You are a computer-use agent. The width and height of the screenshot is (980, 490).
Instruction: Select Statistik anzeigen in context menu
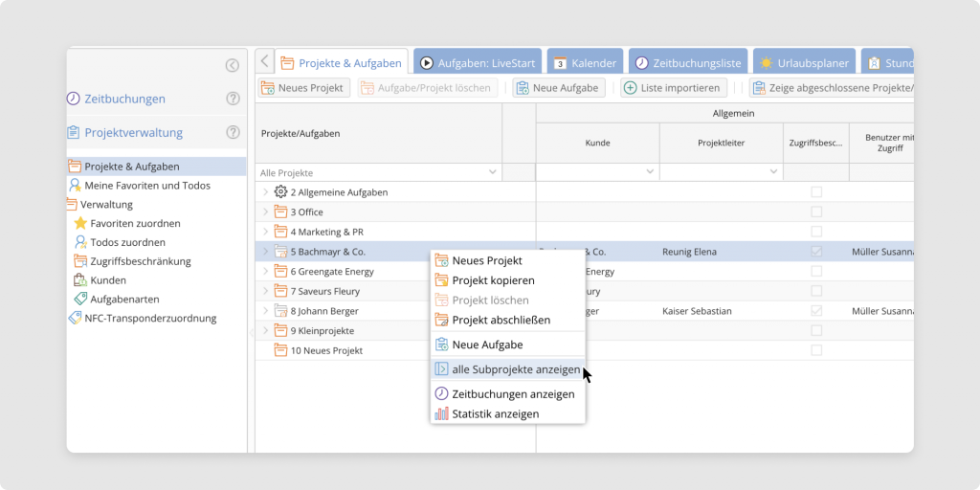495,413
